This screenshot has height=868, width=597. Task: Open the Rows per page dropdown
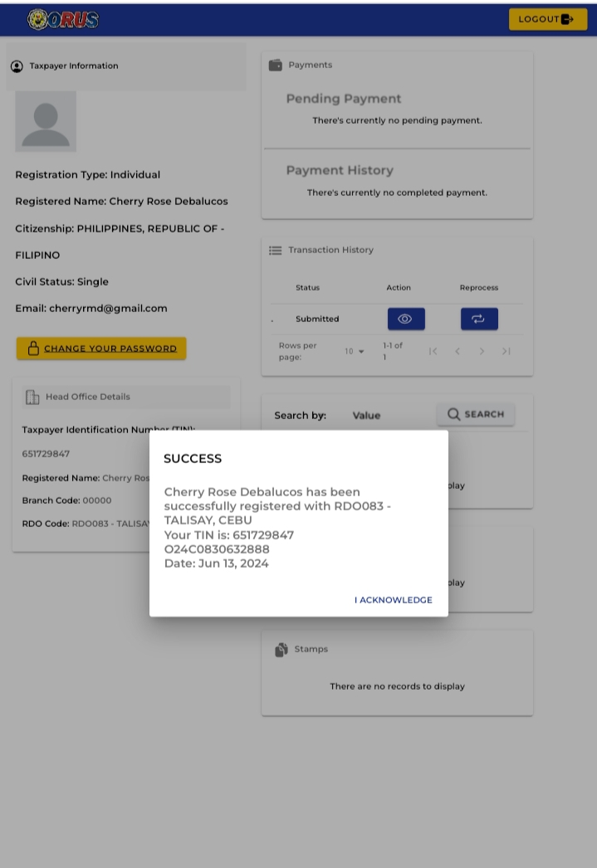point(355,352)
